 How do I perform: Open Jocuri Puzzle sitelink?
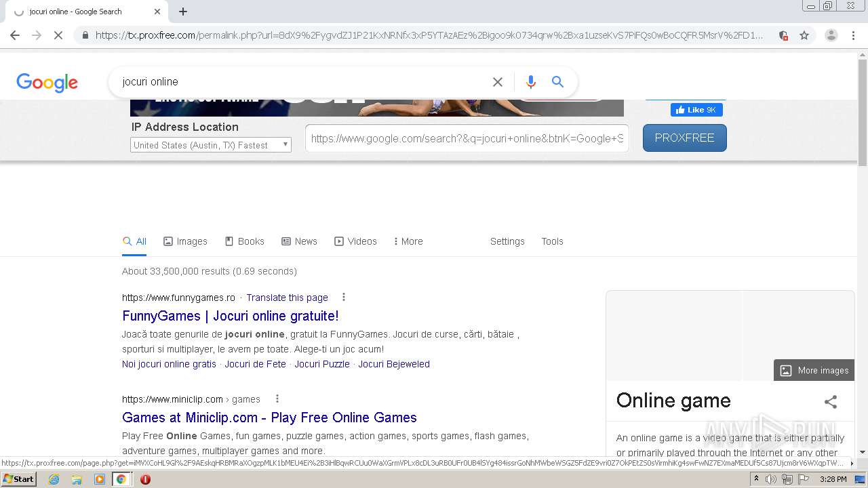pyautogui.click(x=322, y=364)
